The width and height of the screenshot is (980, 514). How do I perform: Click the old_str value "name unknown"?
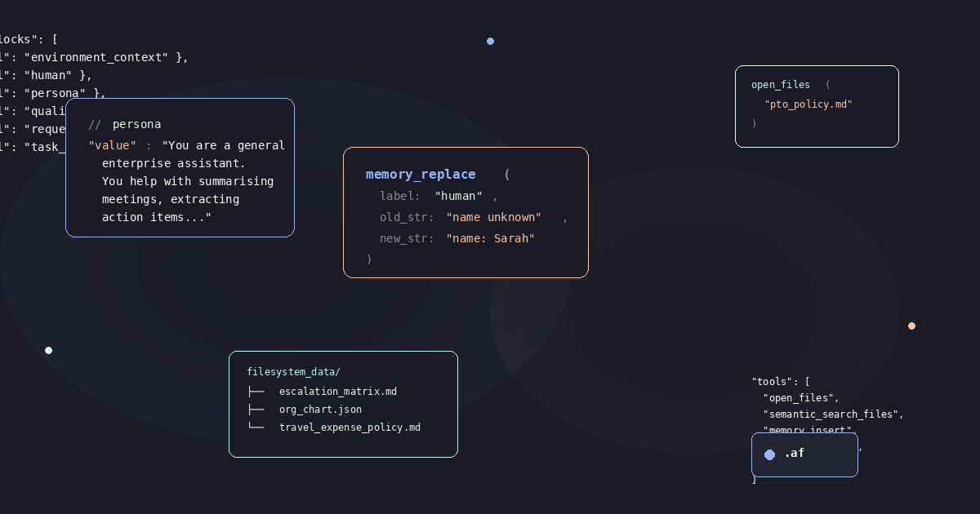coord(494,217)
